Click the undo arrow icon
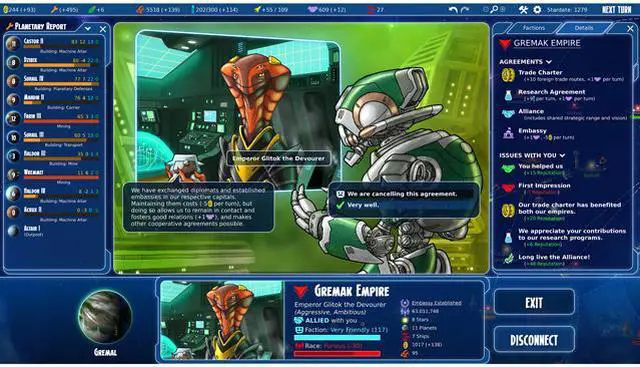This screenshot has width=640, height=367. [x=453, y=9]
